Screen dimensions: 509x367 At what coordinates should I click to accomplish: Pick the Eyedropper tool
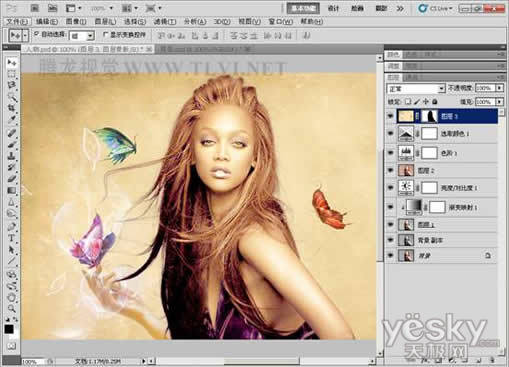tap(12, 120)
